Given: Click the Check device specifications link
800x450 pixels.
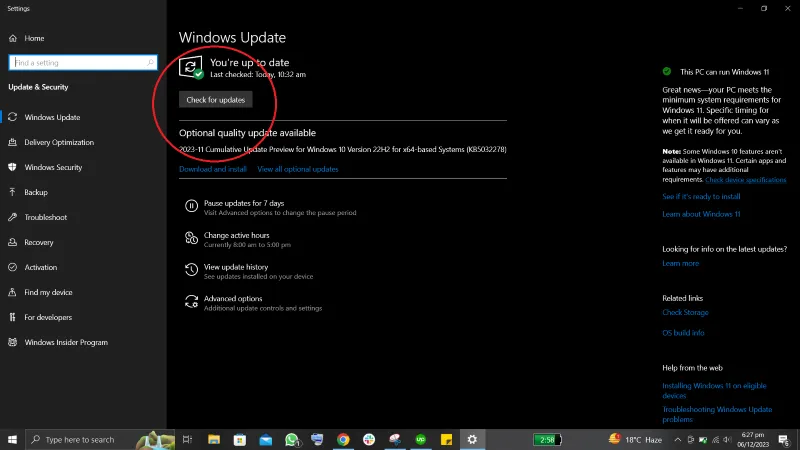Looking at the screenshot, I should [x=745, y=180].
